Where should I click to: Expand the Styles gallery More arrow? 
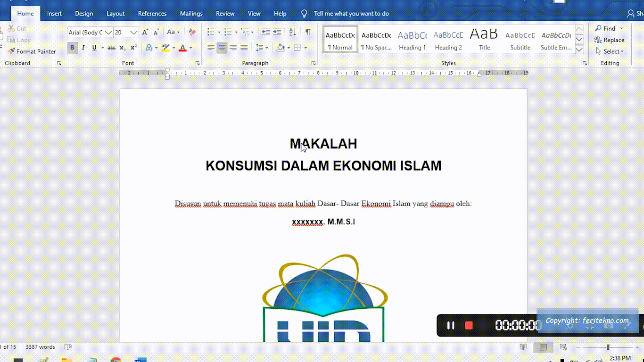click(579, 49)
